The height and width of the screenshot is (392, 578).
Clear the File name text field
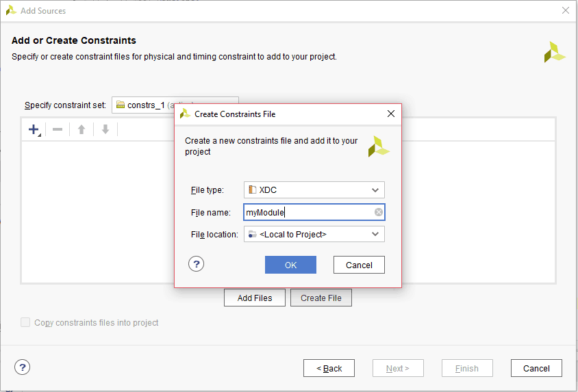[379, 212]
